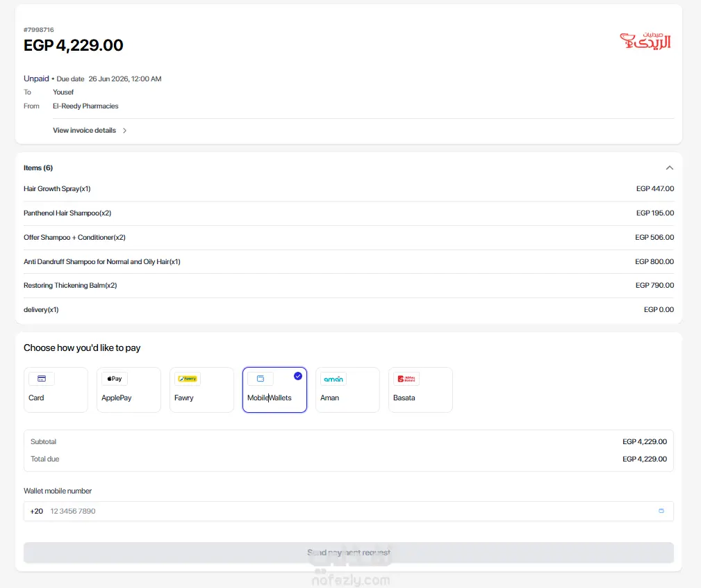This screenshot has width=701, height=588.
Task: Click the blue checkmark on Mobile Wallets
Action: pyautogui.click(x=298, y=376)
